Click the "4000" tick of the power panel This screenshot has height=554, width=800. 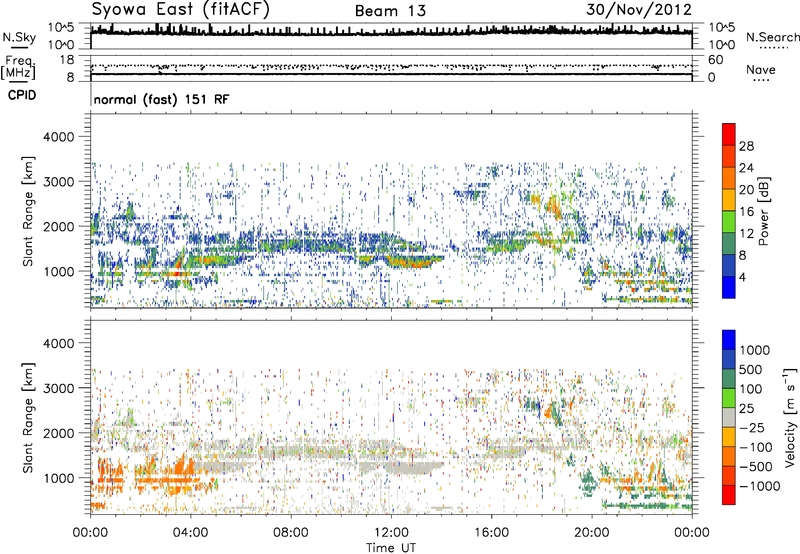coord(59,137)
